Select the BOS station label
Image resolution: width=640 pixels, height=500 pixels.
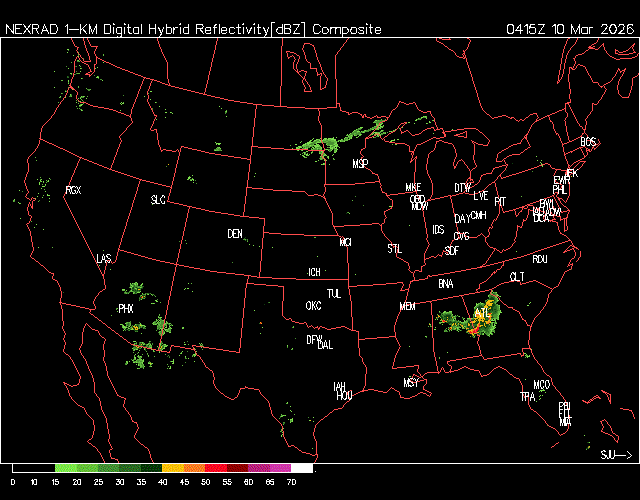pyautogui.click(x=588, y=142)
